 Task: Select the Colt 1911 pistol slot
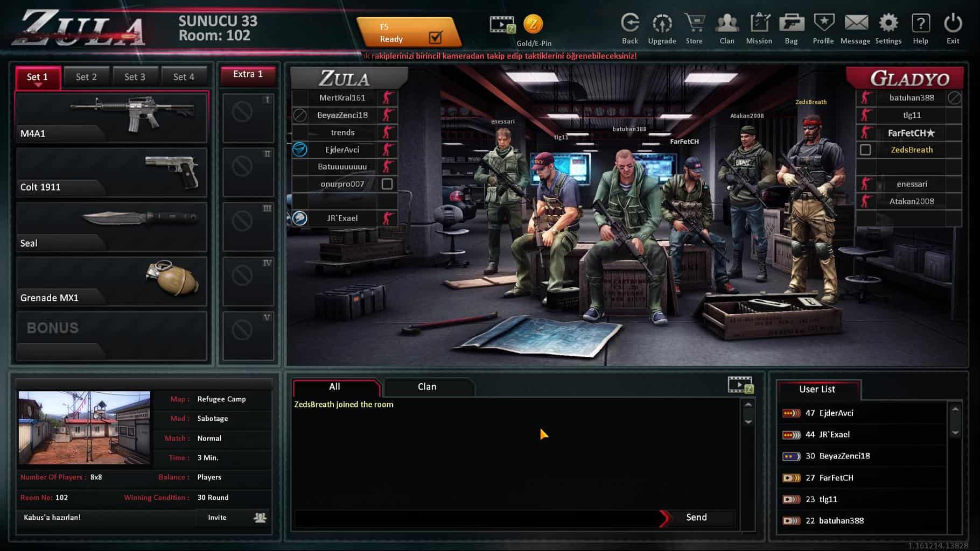[x=111, y=173]
